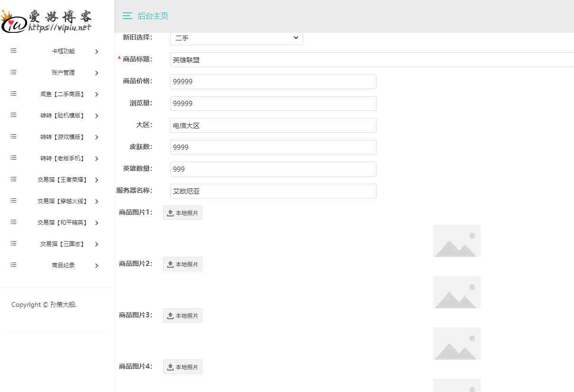Open the 转转【老版手机】 menu item
The height and width of the screenshot is (392, 574).
coord(63,158)
